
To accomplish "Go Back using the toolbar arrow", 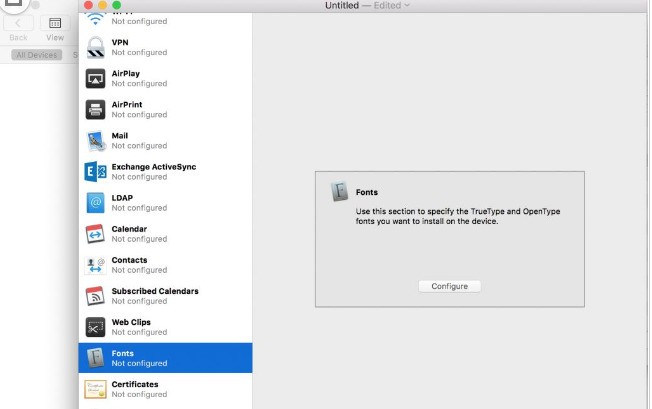I will 18,23.
